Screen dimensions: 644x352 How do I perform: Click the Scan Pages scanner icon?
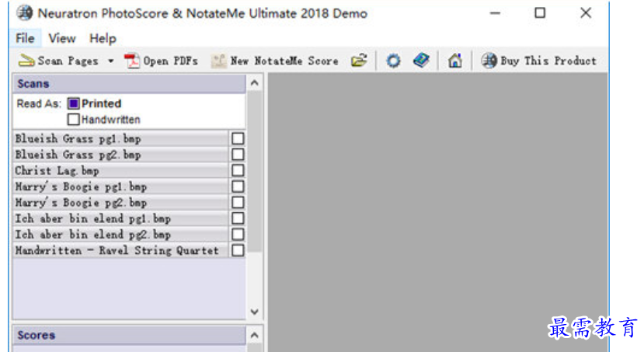(26, 61)
